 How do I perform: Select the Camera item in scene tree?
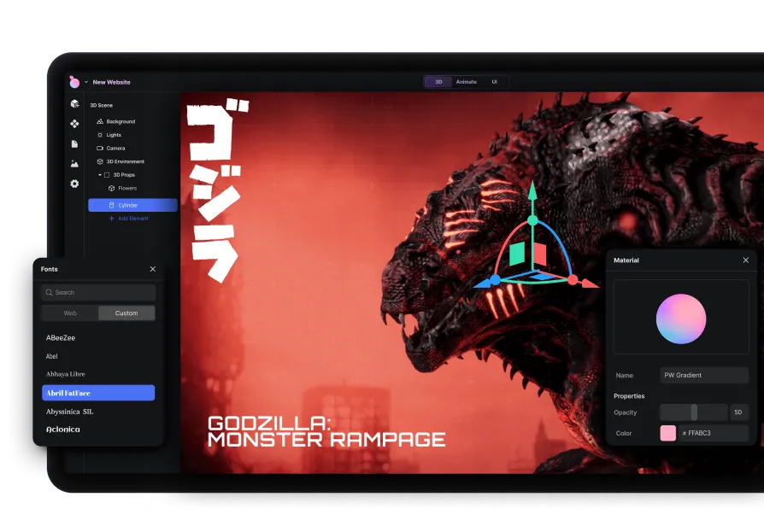(115, 149)
